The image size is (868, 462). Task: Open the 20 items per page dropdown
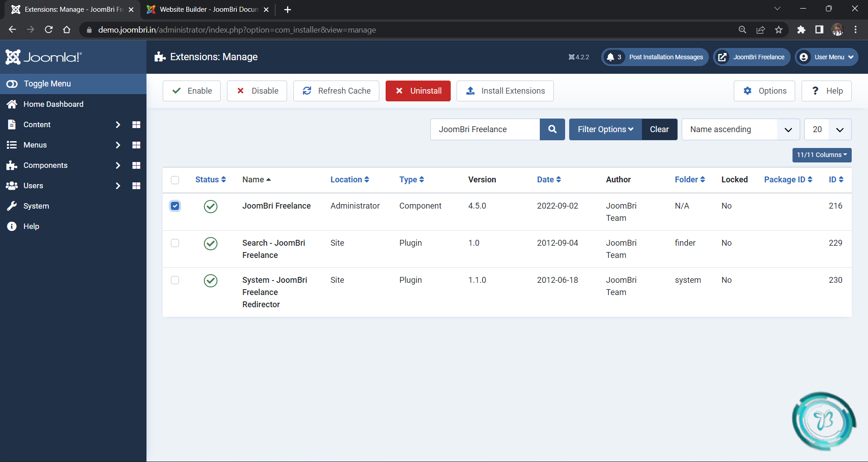(828, 129)
